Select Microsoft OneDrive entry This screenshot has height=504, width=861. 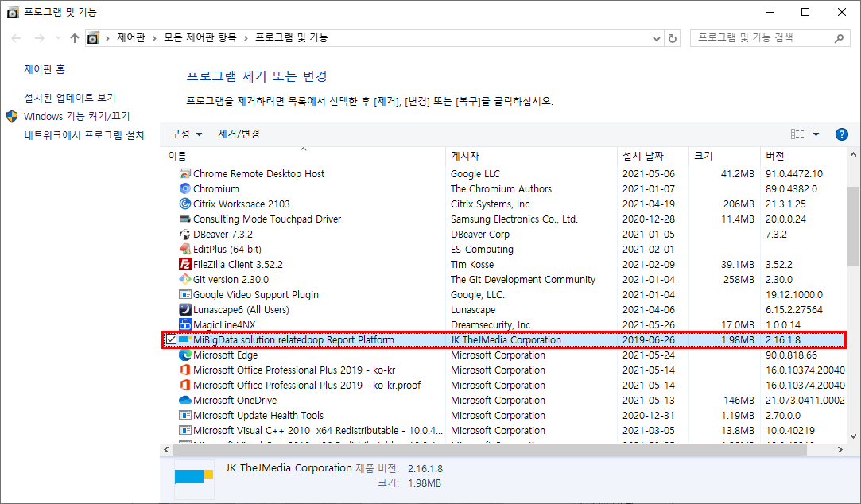(235, 400)
